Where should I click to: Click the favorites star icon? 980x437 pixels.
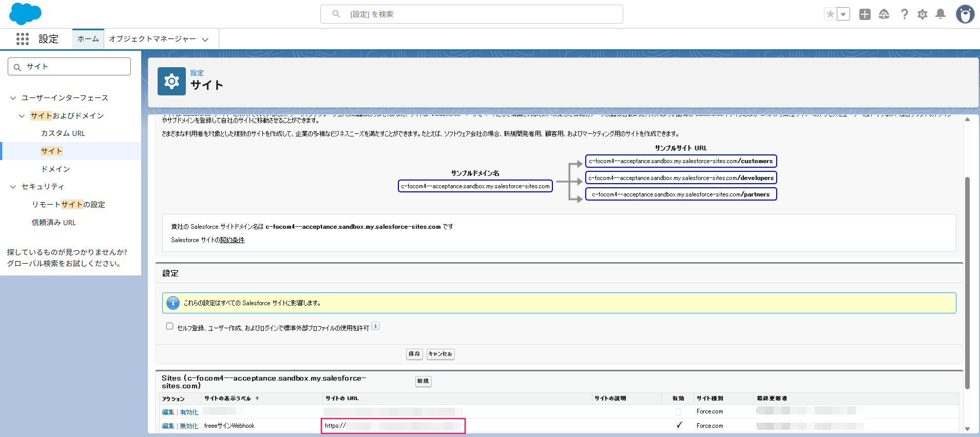pyautogui.click(x=830, y=14)
